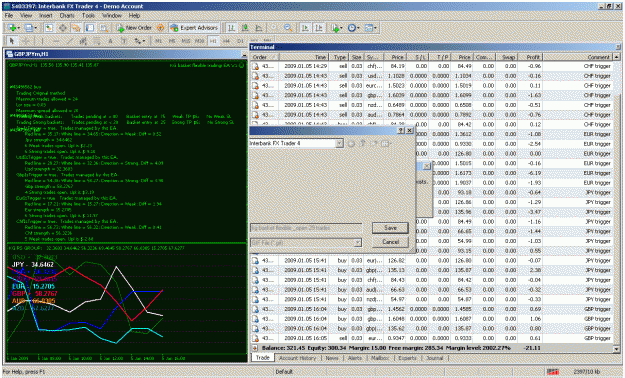The height and width of the screenshot is (378, 625).
Task: Open a new chart from the toolbar
Action: point(12,28)
